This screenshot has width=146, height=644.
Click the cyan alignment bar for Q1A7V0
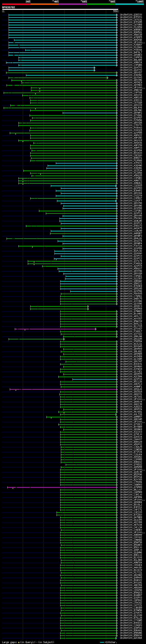(51, 70)
